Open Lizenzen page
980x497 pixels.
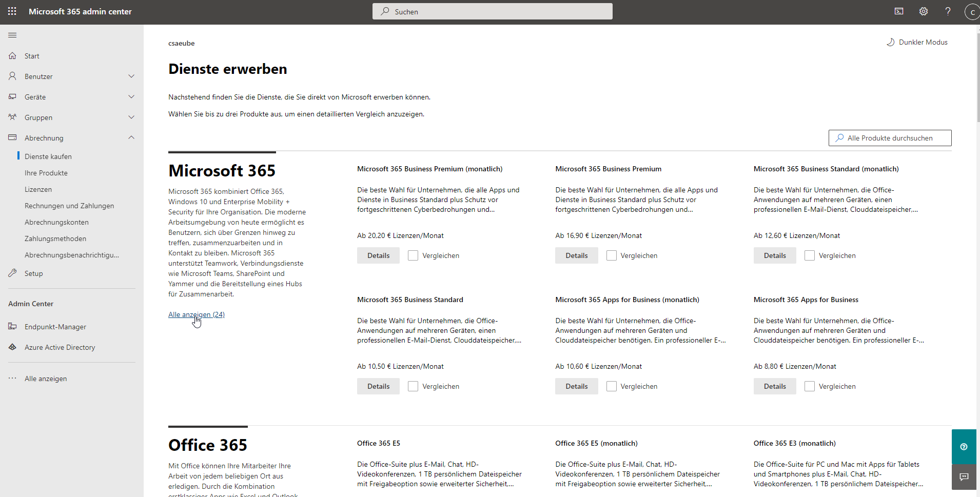pyautogui.click(x=38, y=189)
